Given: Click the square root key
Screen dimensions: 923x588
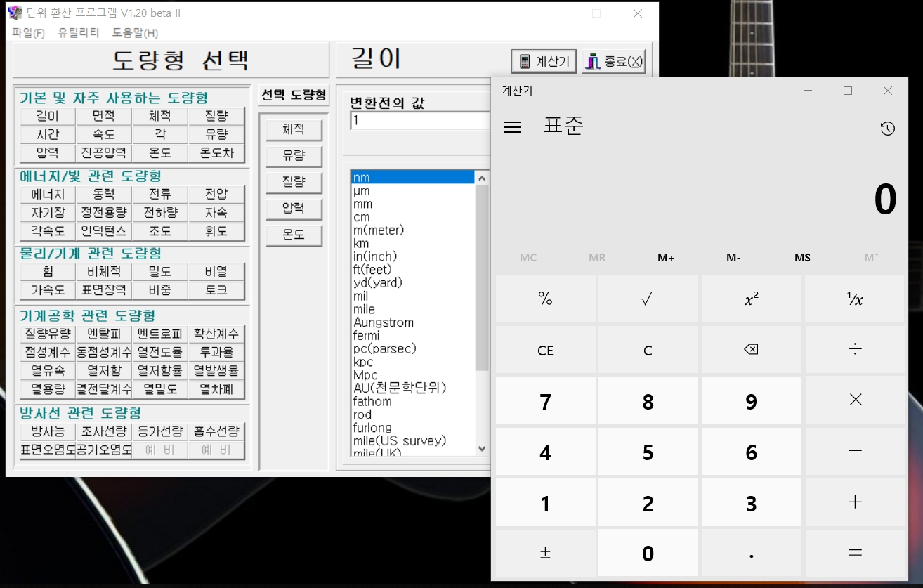Looking at the screenshot, I should click(648, 299).
